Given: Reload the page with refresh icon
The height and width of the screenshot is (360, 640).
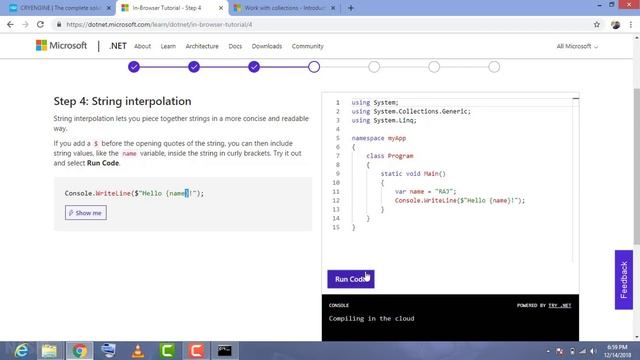Looking at the screenshot, I should [x=40, y=24].
